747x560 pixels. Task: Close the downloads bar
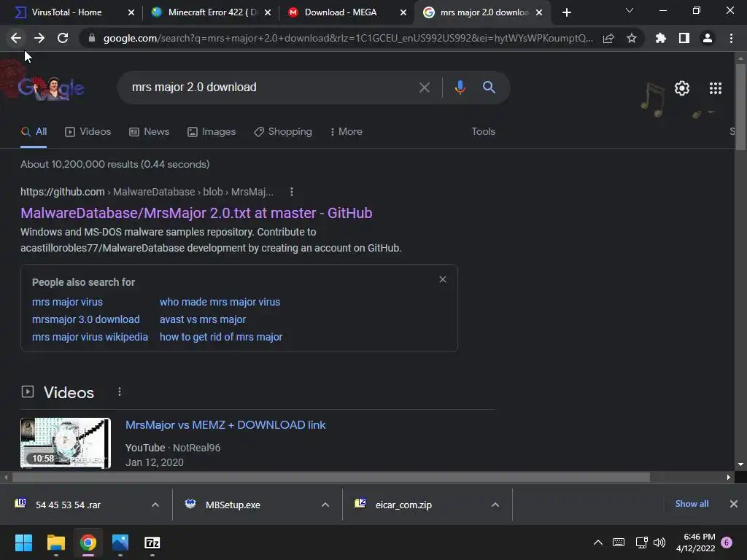(x=734, y=504)
